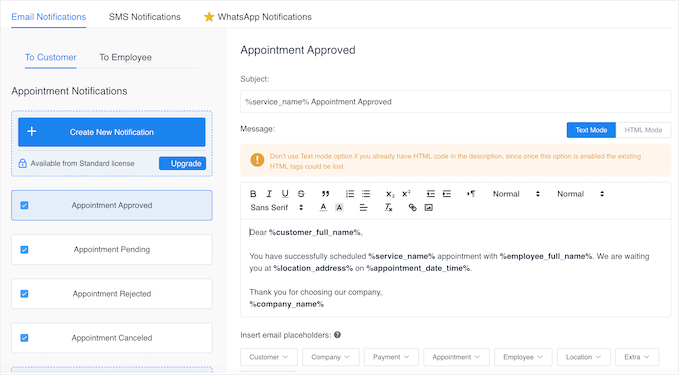Viewport: 680px width, 375px height.
Task: Click the %appointment_date_time% placeholder text
Action: pyautogui.click(x=418, y=268)
